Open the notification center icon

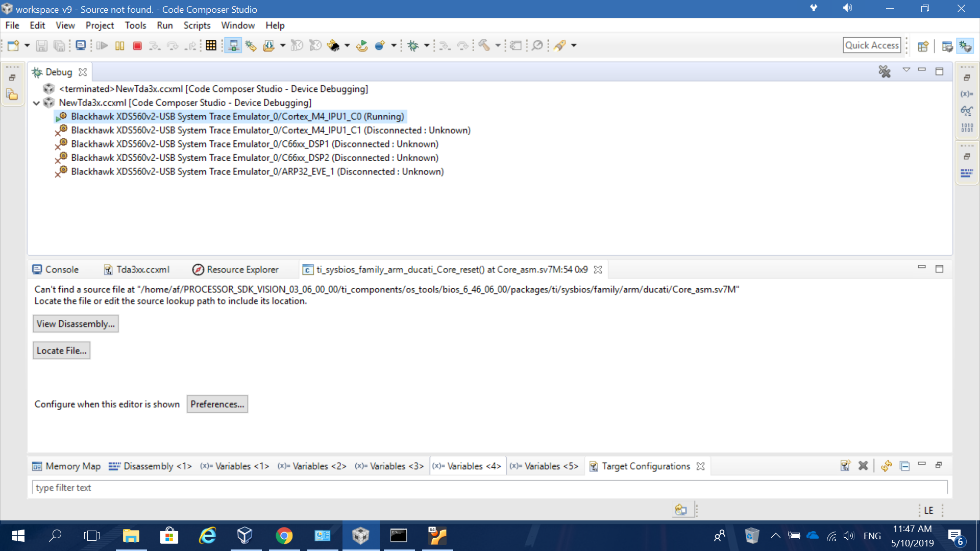(956, 536)
